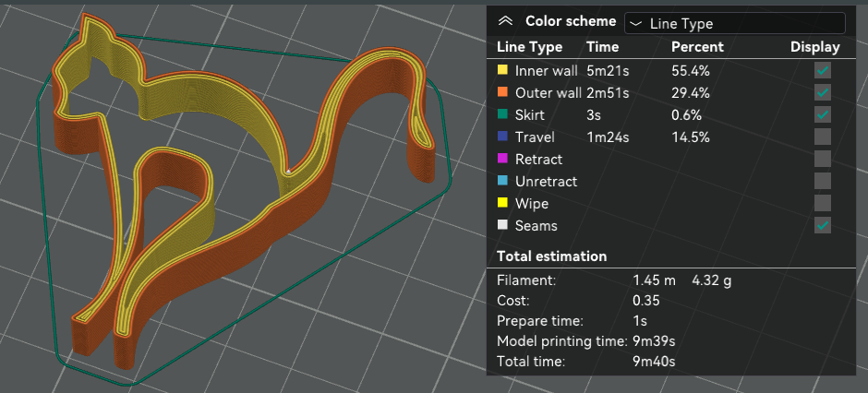Enable display of Unretract points
This screenshot has width=868, height=393.
(822, 181)
